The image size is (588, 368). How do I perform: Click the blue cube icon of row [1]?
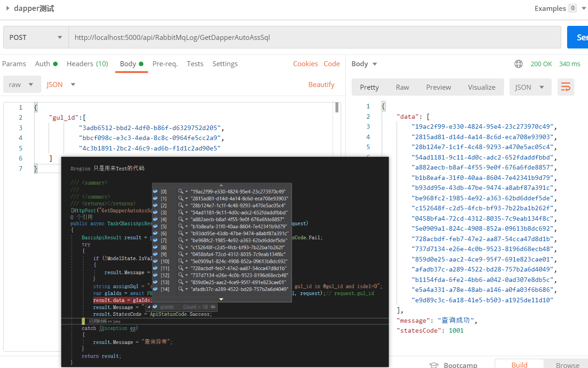point(156,199)
